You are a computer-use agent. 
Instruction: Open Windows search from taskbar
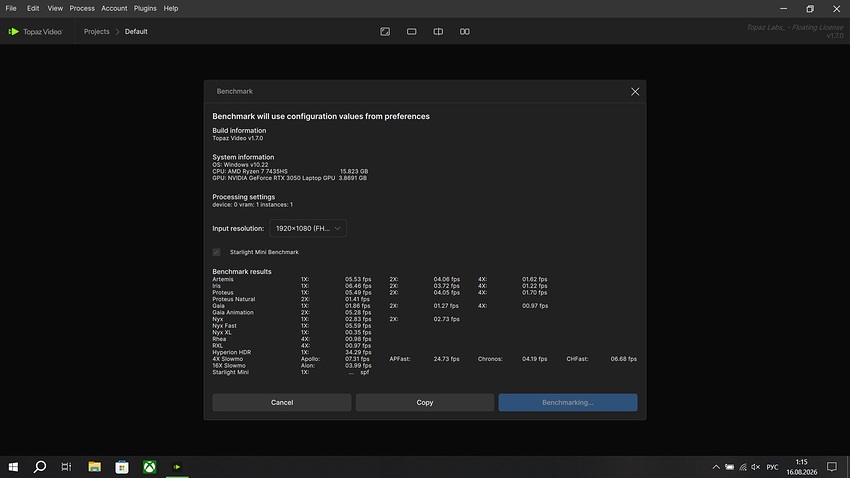[40, 467]
